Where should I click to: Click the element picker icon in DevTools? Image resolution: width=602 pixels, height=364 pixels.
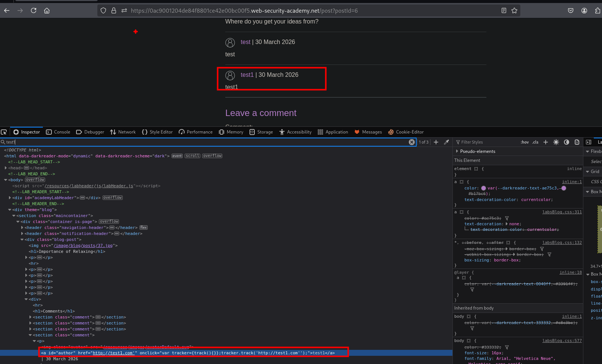click(x=4, y=132)
